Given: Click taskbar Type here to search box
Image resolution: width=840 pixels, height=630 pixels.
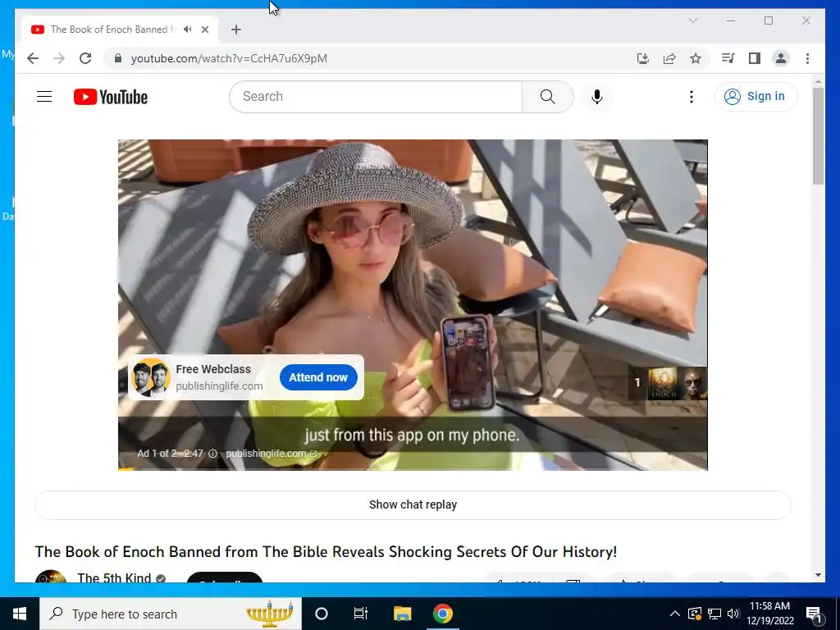Looking at the screenshot, I should click(171, 614).
